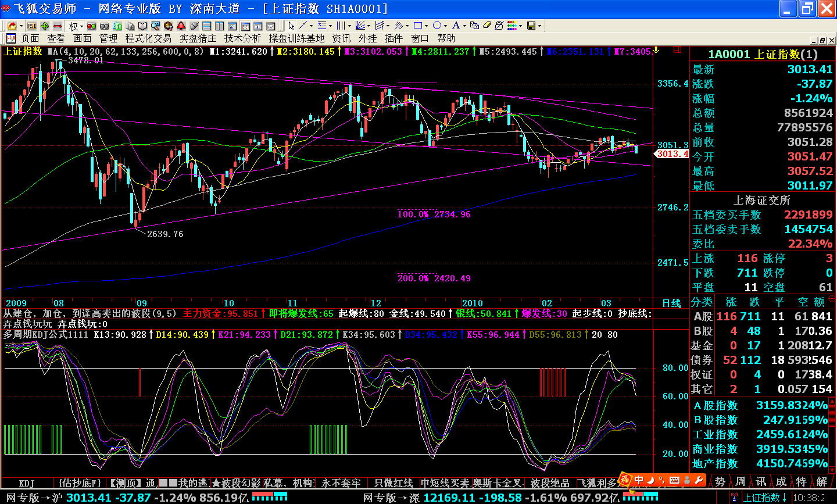The height and width of the screenshot is (504, 837).
Task: Expand the fan lines tool dropdown arrow
Action: click(x=369, y=26)
